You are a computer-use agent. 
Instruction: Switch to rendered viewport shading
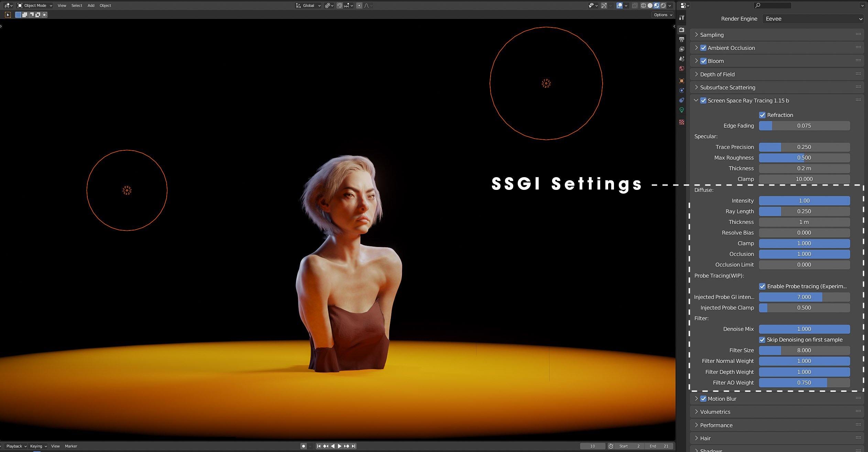point(663,6)
